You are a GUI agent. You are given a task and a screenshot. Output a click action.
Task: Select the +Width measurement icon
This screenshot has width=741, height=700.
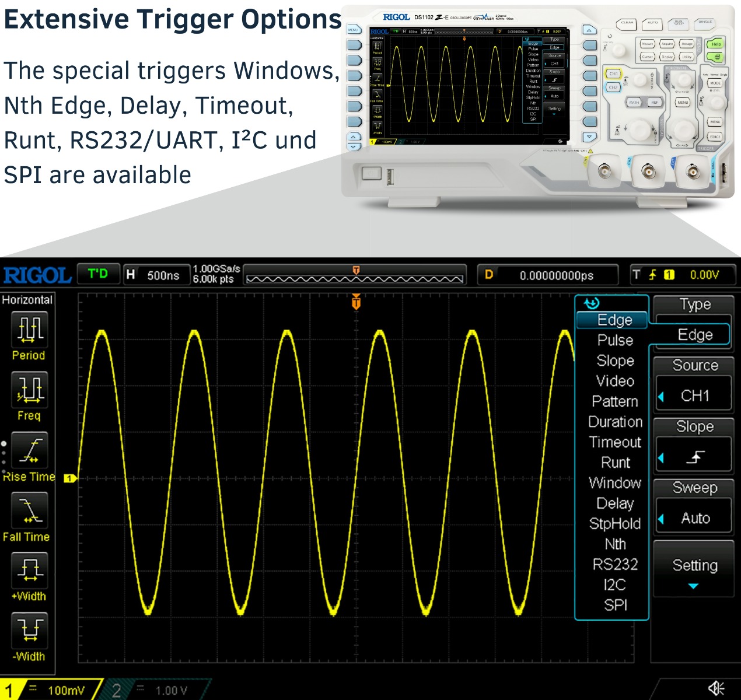tap(29, 570)
